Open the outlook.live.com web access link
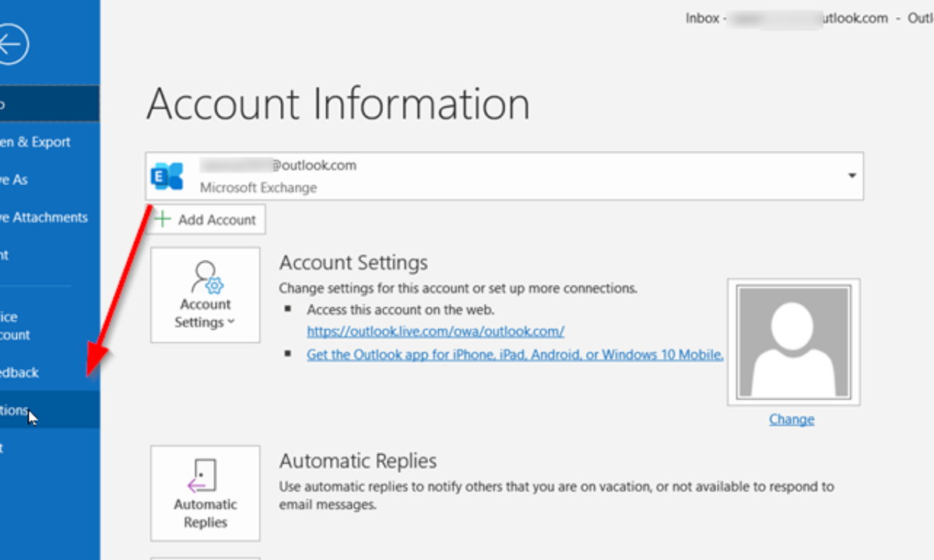The width and height of the screenshot is (934, 560). [435, 331]
